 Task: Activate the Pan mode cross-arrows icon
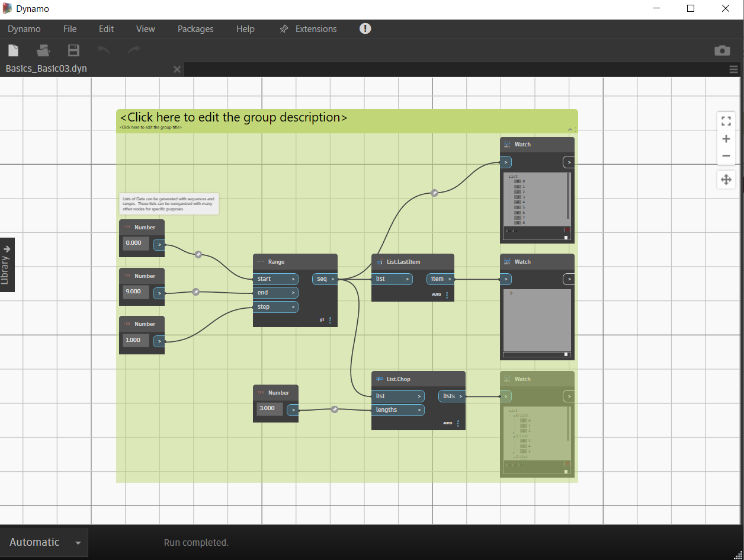click(x=726, y=179)
